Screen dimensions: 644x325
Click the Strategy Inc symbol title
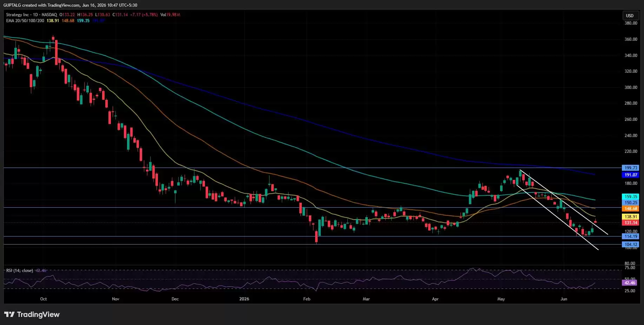point(18,15)
